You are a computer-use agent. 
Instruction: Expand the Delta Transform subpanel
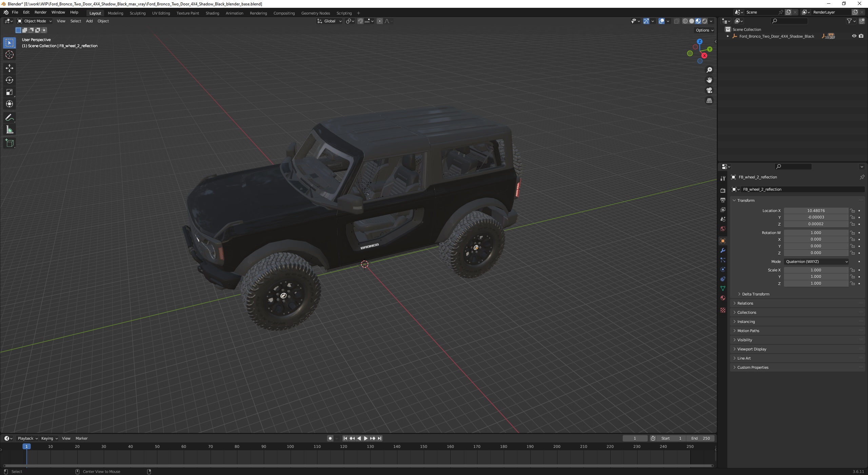tap(755, 294)
